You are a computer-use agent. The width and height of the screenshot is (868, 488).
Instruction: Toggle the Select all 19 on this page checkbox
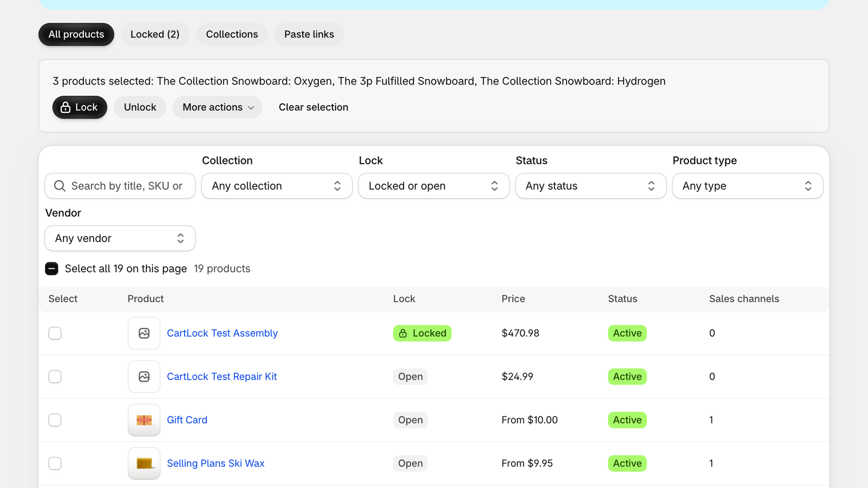pos(52,268)
